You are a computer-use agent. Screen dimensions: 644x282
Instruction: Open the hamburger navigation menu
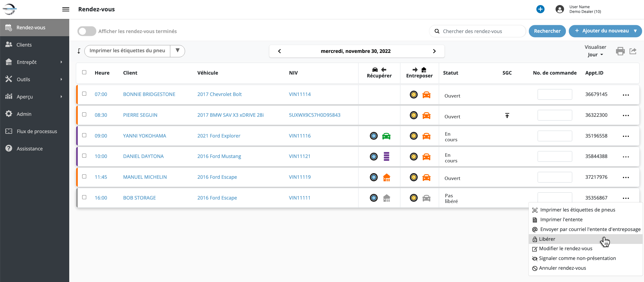coord(66,9)
